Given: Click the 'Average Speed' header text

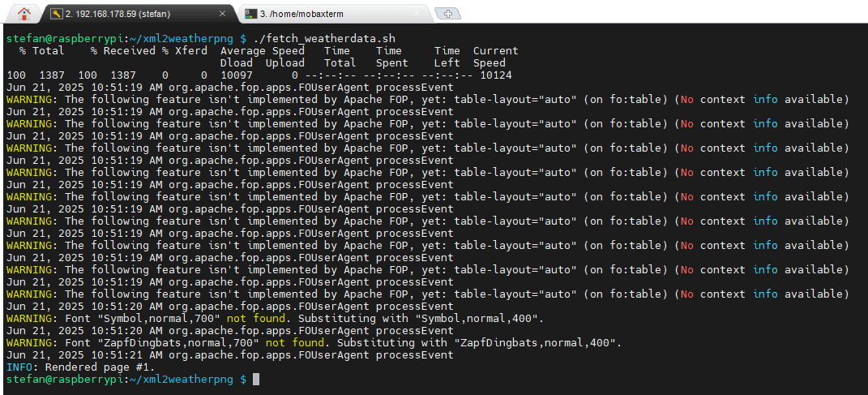Looking at the screenshot, I should pyautogui.click(x=263, y=51).
